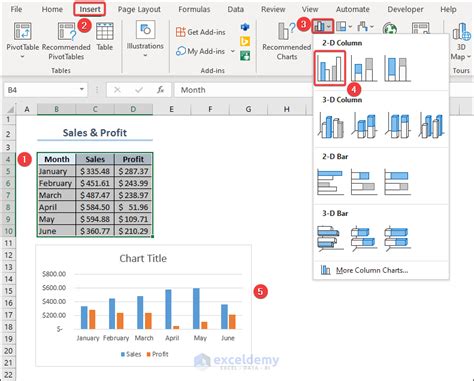Click cell with $ 584.50
Screen dimensions: 474x381
point(95,207)
